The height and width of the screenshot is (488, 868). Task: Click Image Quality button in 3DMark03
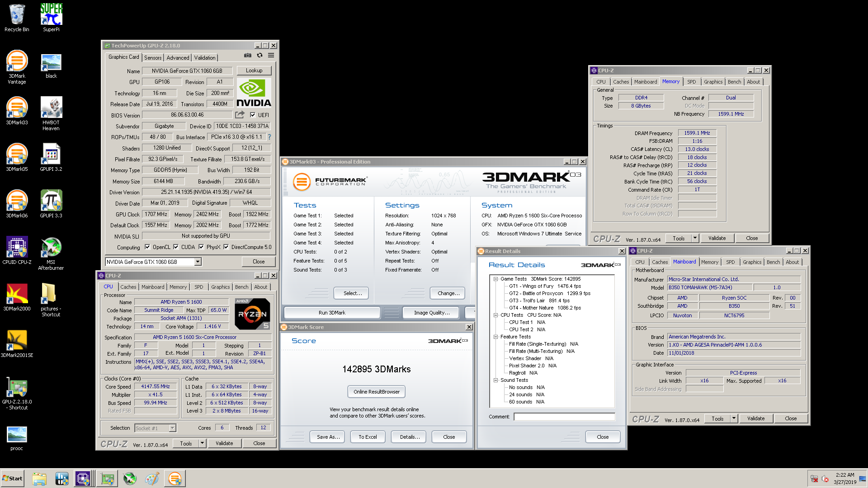click(432, 313)
